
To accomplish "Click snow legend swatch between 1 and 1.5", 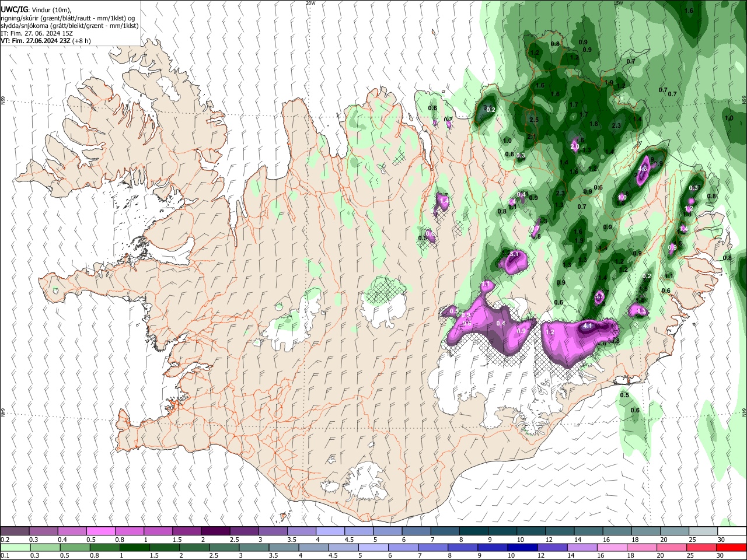I will 158,531.
